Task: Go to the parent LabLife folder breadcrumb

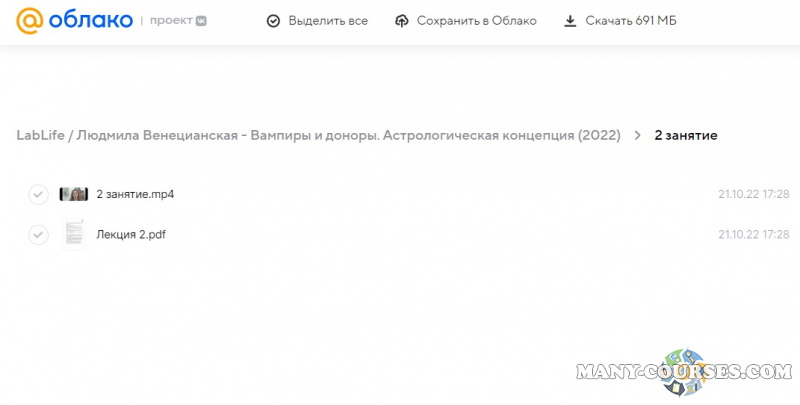Action: [x=318, y=135]
